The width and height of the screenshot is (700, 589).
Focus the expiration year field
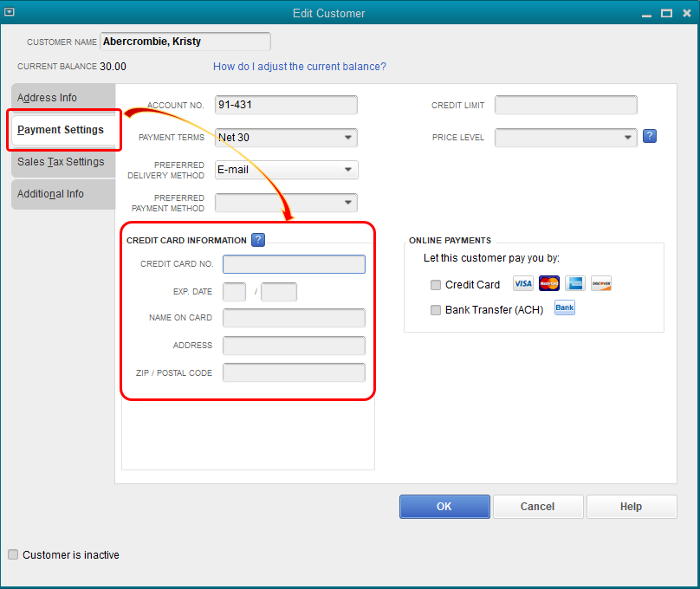(279, 292)
